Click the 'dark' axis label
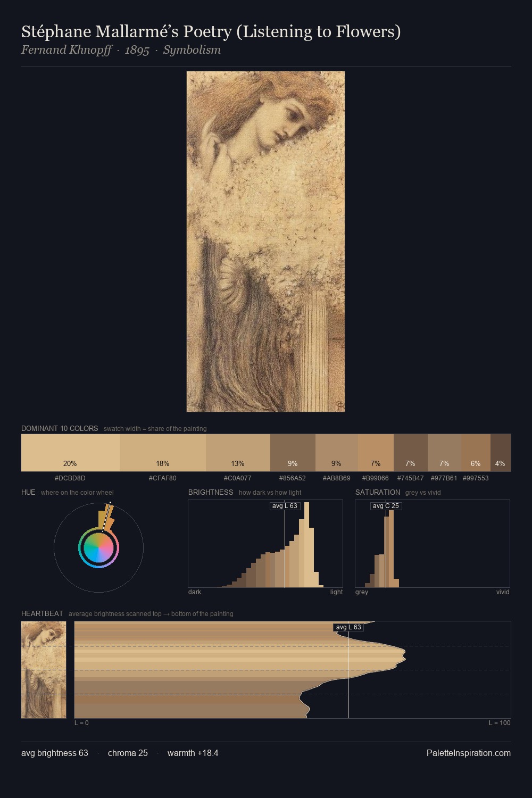 click(195, 592)
